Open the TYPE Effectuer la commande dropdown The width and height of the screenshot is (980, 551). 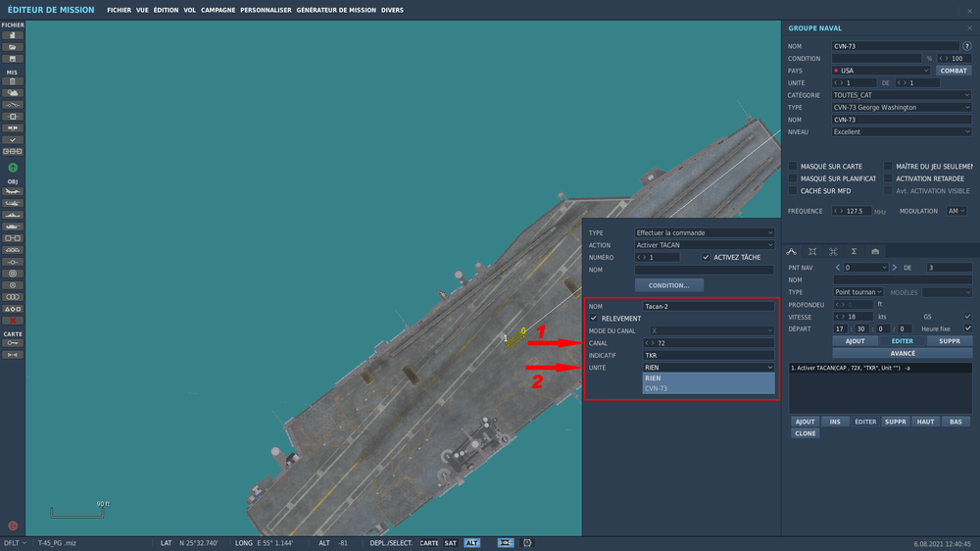pos(705,232)
